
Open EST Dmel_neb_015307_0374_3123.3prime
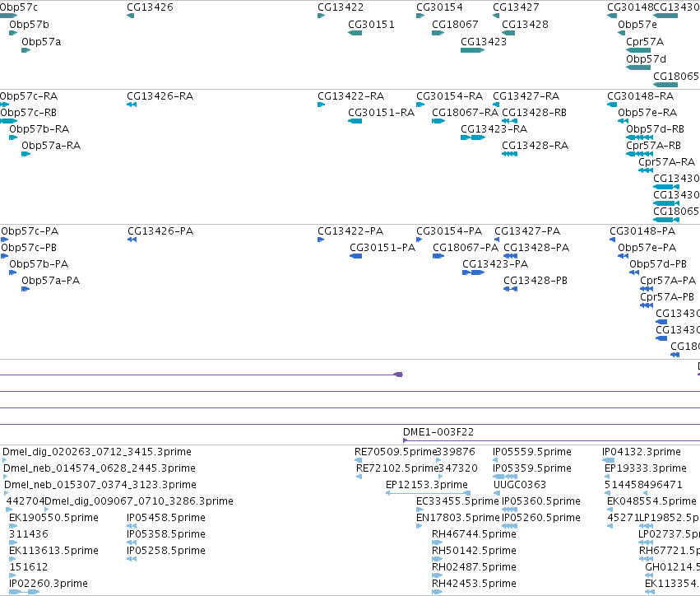tap(100, 485)
